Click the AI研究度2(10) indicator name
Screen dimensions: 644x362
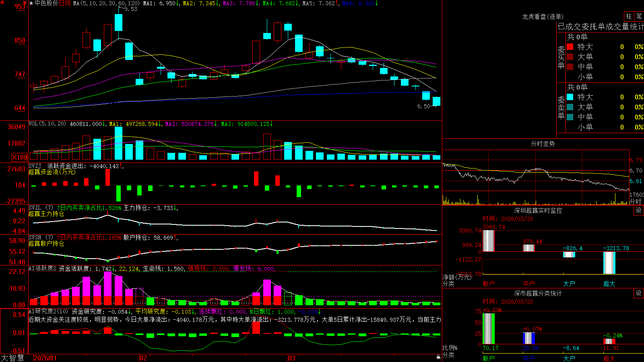48,311
